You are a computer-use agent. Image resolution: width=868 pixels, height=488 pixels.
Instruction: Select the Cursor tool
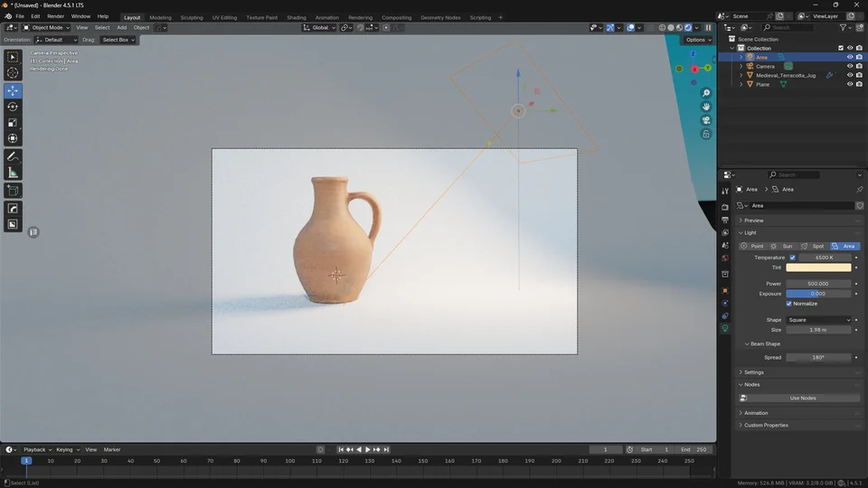pos(13,72)
